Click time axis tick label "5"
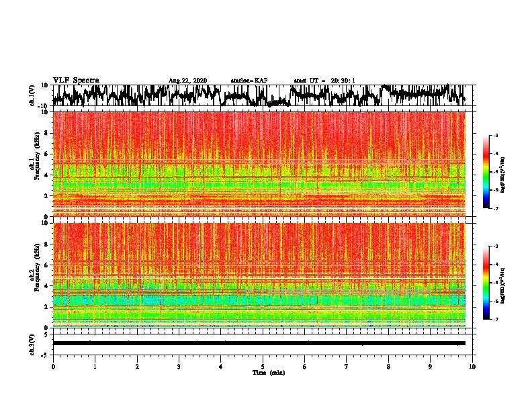The height and width of the screenshot is (411, 532). click(263, 367)
